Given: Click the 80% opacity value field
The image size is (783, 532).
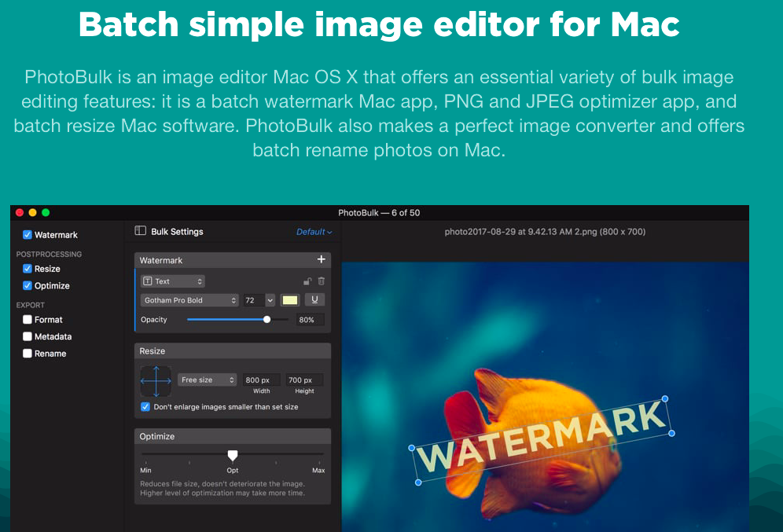Looking at the screenshot, I should (309, 319).
